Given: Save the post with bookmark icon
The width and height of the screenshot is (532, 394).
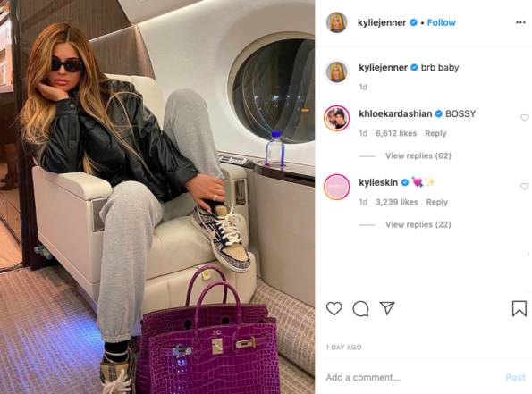Looking at the screenshot, I should coord(519,308).
